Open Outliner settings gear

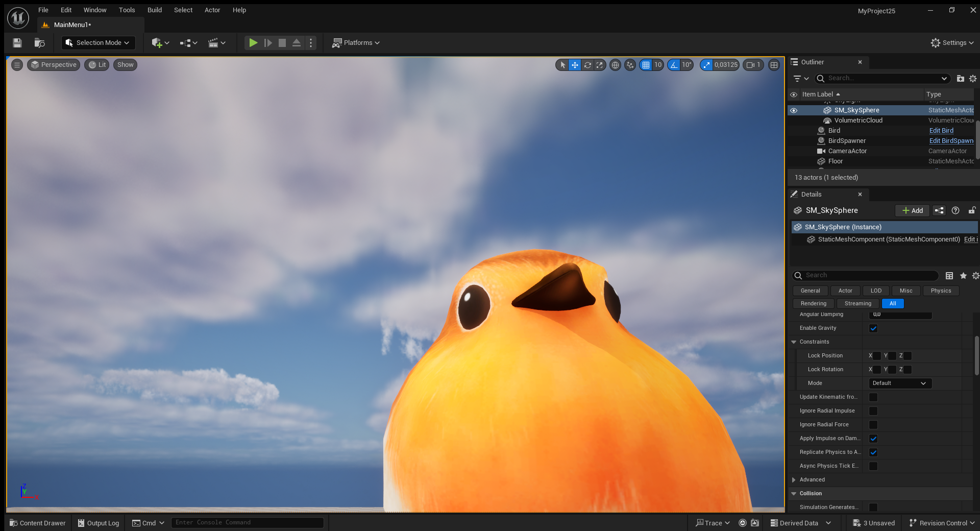973,79
